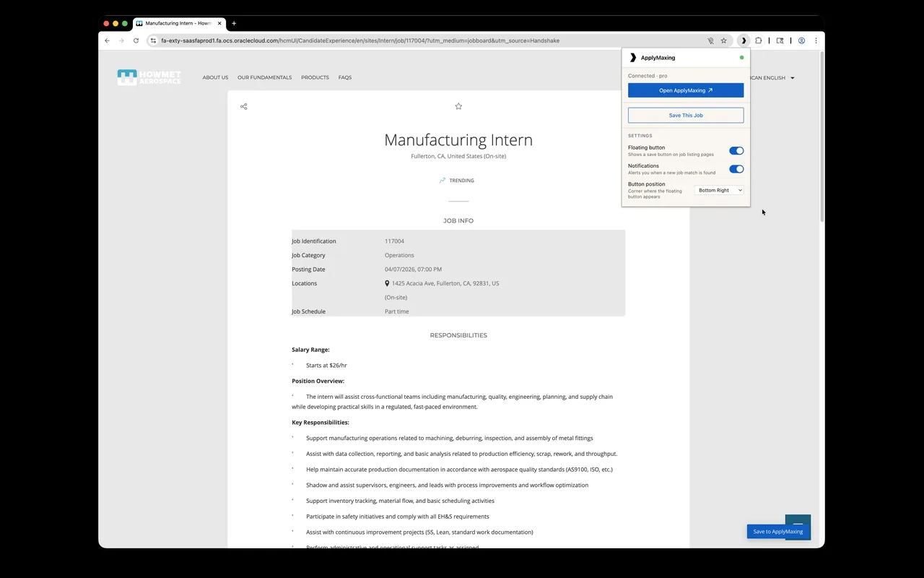The width and height of the screenshot is (924, 578).
Task: Click the job ID 117004
Action: coord(394,241)
